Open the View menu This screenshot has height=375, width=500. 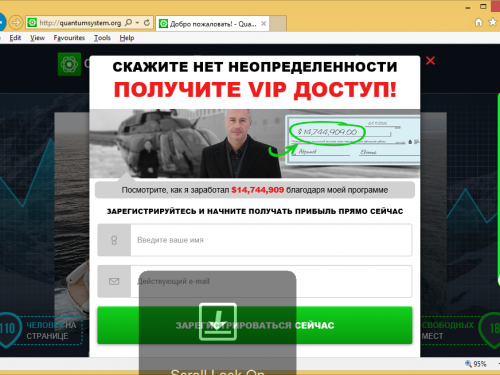(37, 38)
